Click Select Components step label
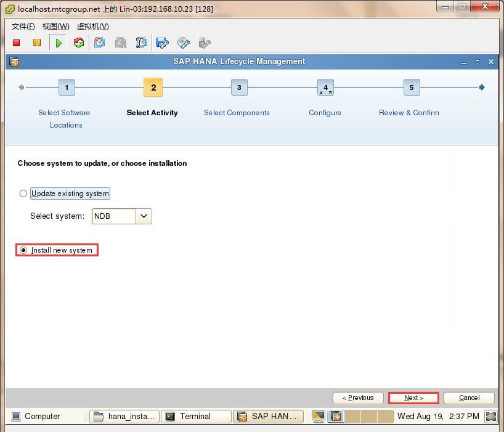Screen dimensions: 504x432 pos(237,113)
